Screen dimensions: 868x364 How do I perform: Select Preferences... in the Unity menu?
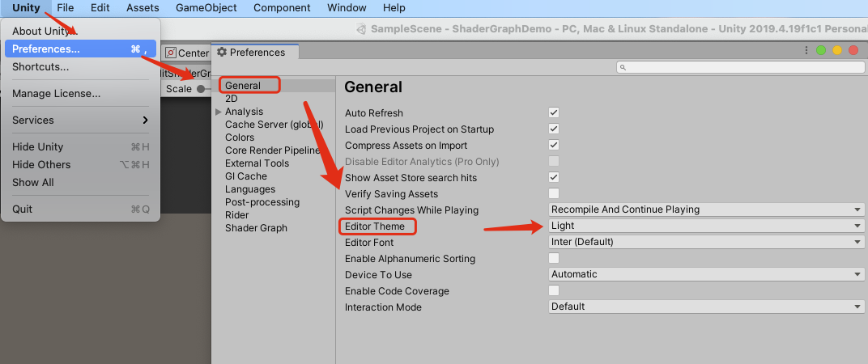click(81, 49)
